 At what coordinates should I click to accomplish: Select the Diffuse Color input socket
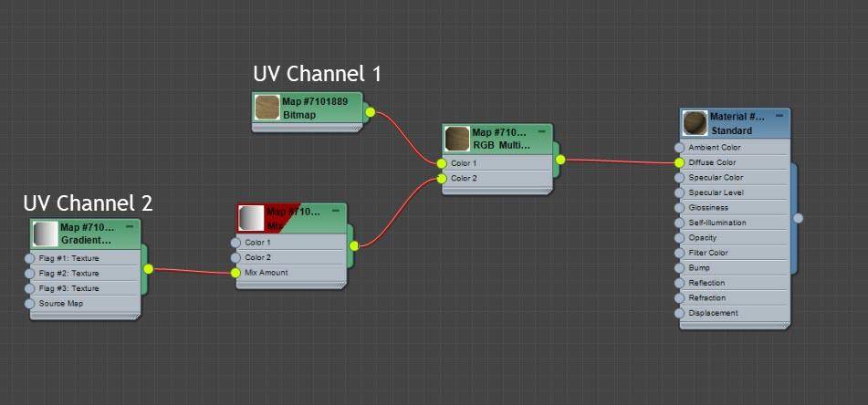(679, 162)
